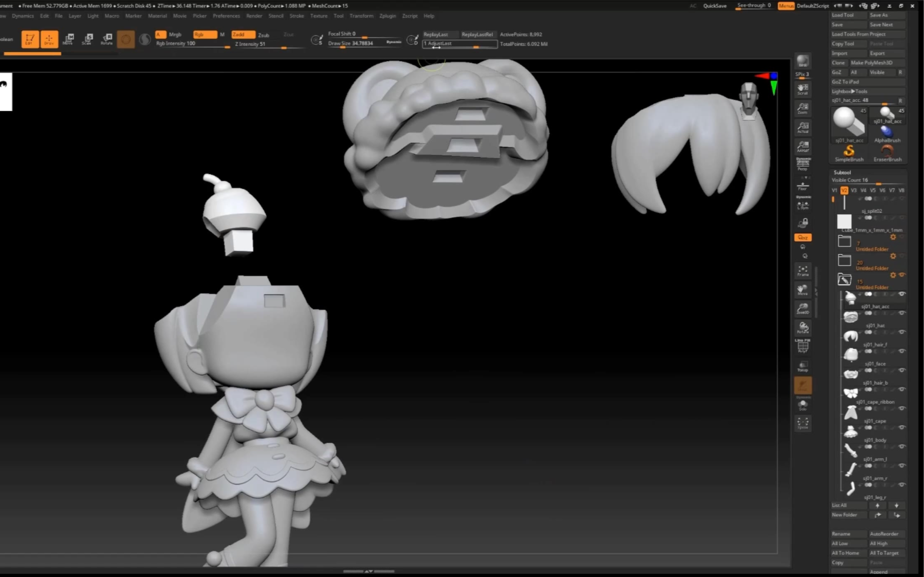
Task: Toggle visibility of sj01_cape subtool
Action: (x=901, y=408)
